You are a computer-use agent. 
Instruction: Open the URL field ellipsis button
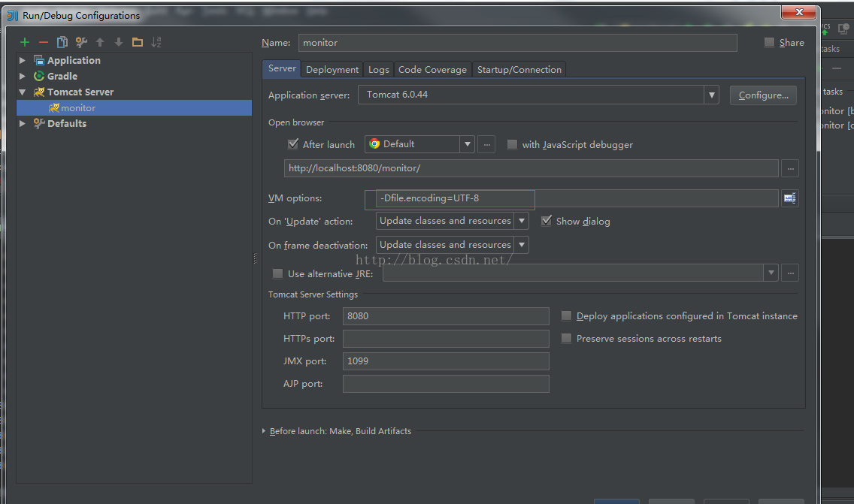[x=790, y=168]
